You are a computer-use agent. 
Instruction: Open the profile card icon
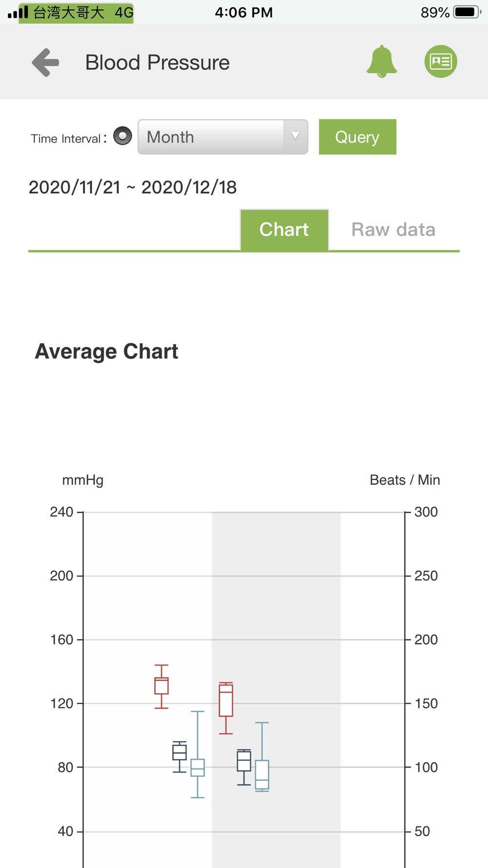click(441, 62)
